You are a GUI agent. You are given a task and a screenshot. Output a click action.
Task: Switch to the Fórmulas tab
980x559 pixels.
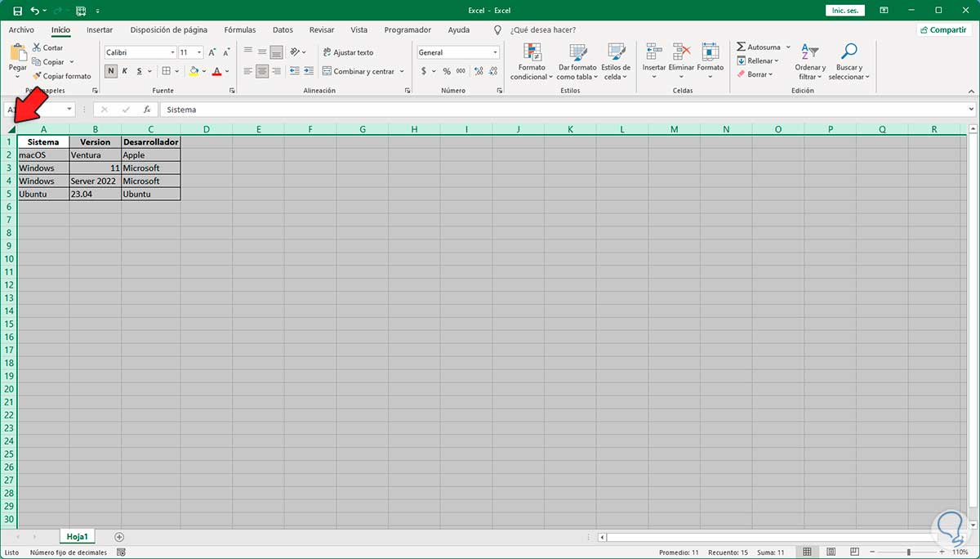click(239, 29)
